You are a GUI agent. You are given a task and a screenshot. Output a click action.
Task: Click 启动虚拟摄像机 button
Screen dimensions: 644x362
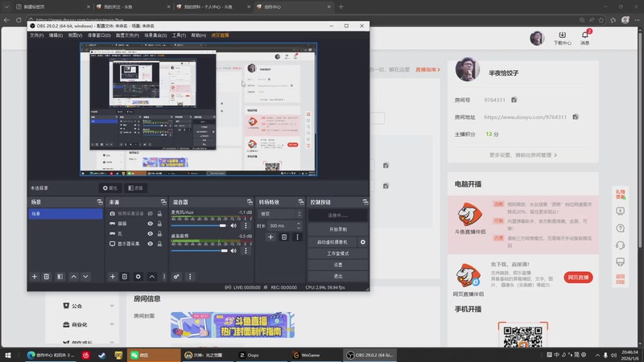coord(332,242)
